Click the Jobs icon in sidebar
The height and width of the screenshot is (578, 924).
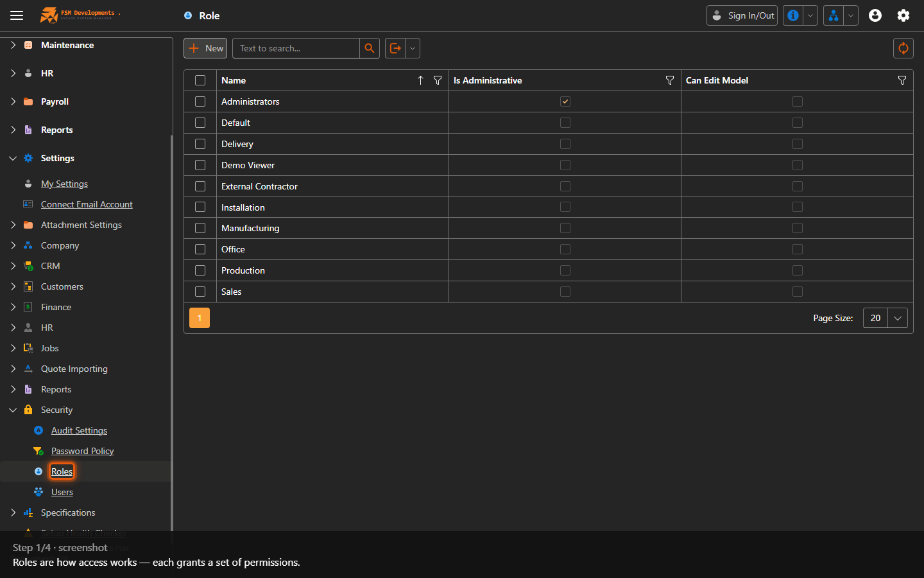(x=28, y=348)
